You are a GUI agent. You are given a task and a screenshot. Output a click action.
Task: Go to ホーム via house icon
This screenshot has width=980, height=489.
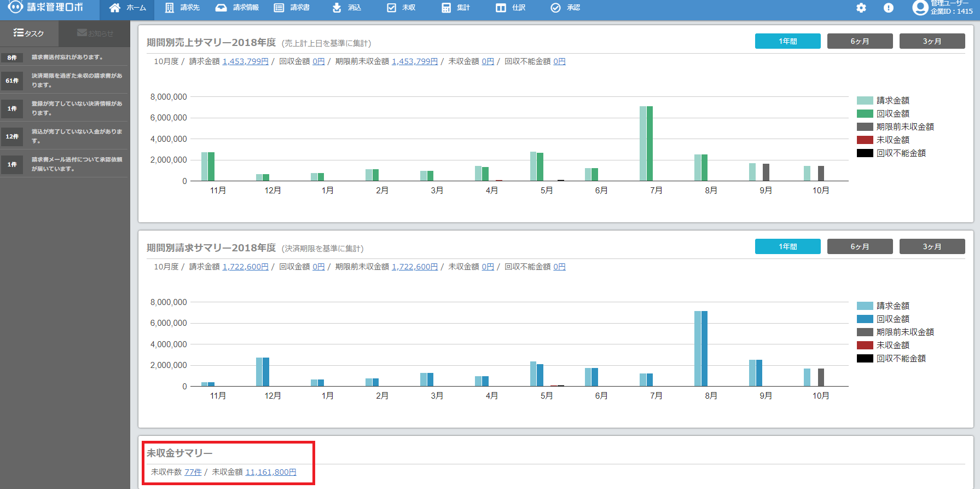click(115, 8)
